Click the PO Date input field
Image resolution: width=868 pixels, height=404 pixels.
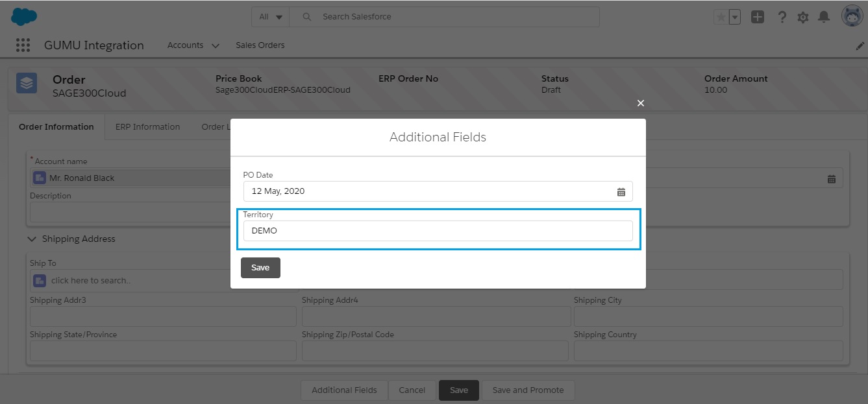tap(438, 191)
